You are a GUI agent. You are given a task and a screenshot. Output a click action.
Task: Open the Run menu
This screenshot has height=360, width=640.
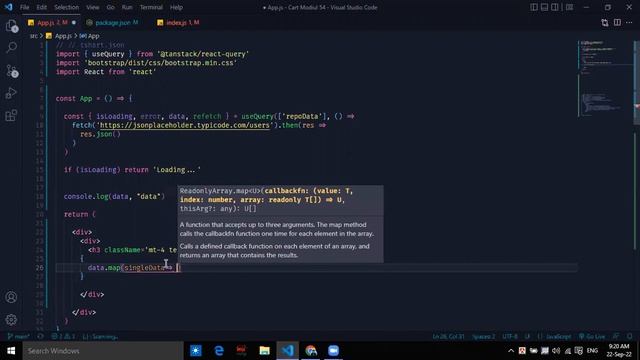click(x=127, y=7)
